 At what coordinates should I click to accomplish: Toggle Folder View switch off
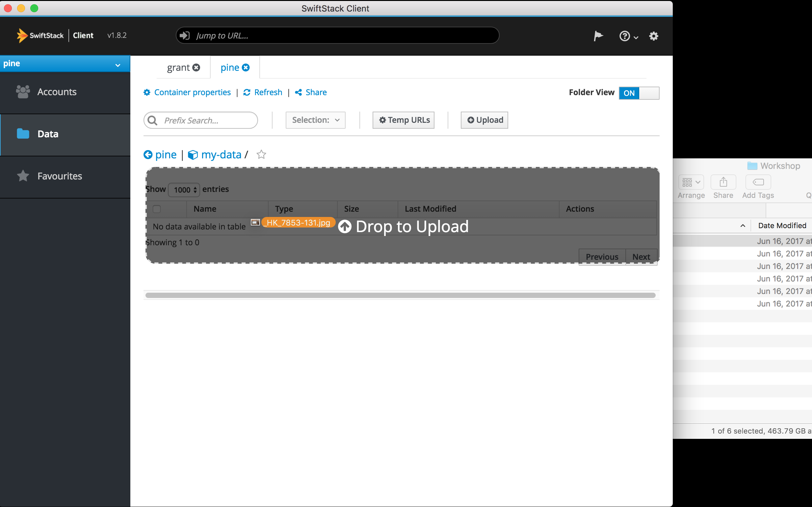coord(639,93)
